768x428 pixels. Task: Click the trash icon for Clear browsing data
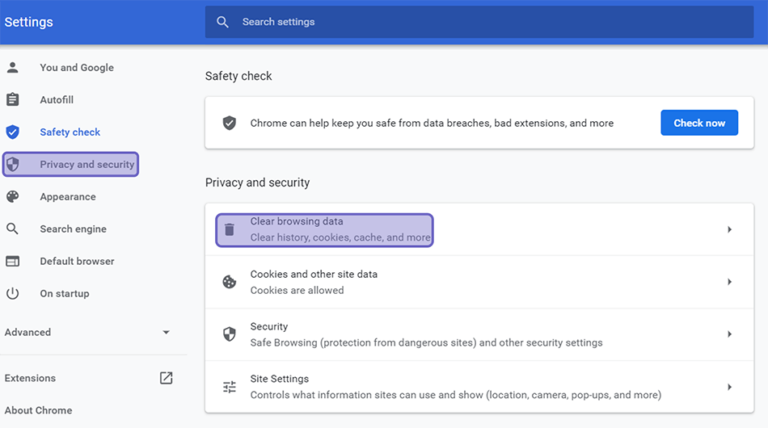[229, 229]
